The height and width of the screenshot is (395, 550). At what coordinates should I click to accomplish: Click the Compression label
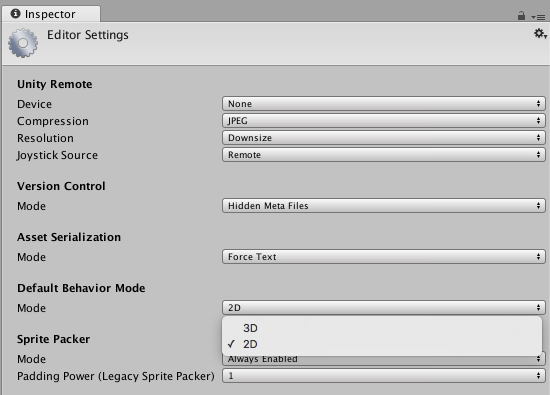pyautogui.click(x=53, y=121)
